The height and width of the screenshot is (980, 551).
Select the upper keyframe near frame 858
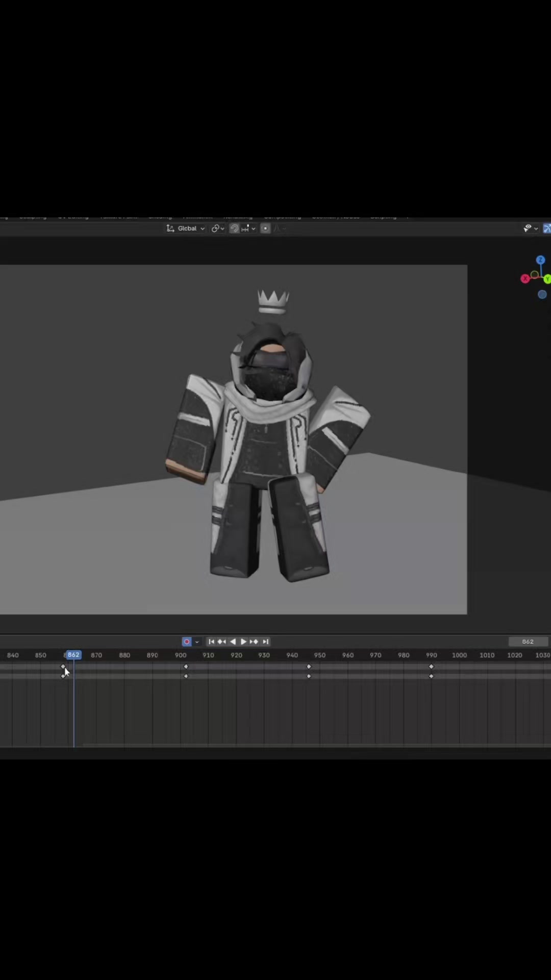click(63, 667)
